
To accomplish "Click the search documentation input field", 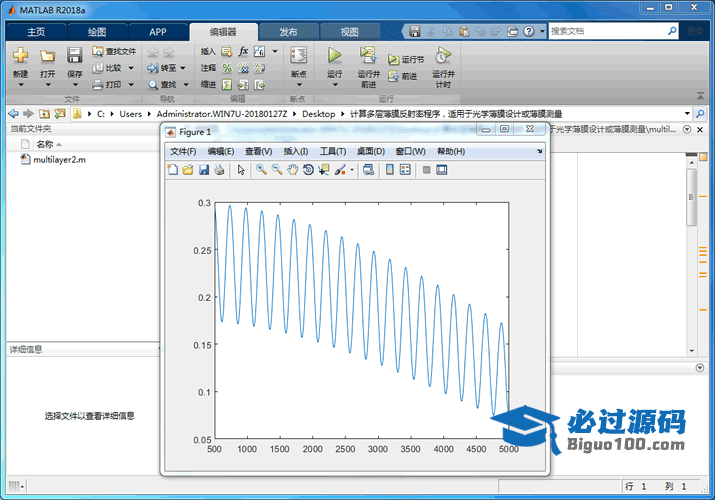I will [x=607, y=31].
